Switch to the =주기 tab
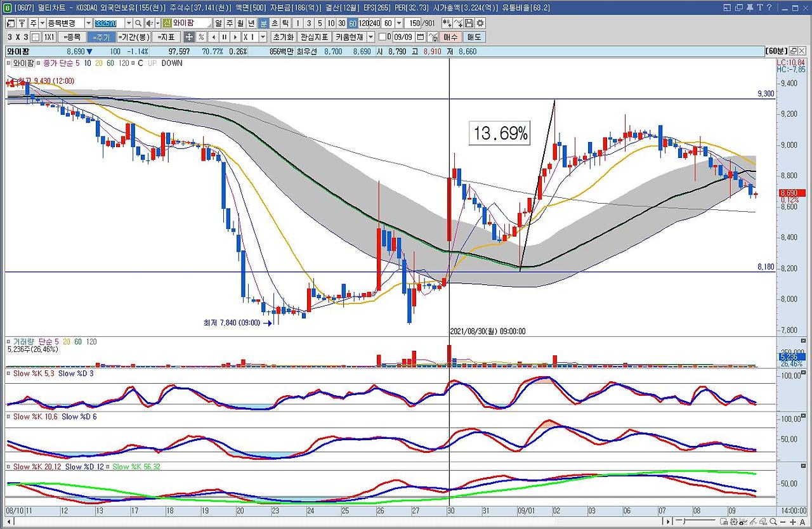Screen dimensions: 812x529 point(101,37)
